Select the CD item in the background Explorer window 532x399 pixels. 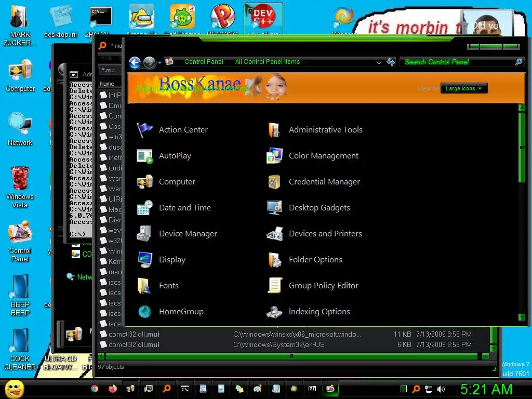(x=82, y=254)
